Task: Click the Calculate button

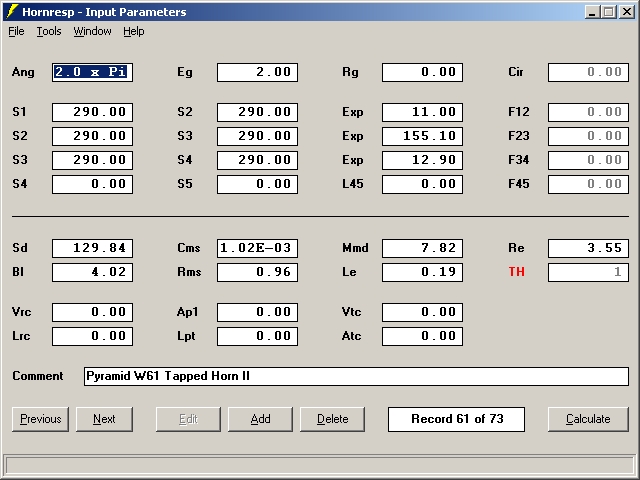Action: coord(588,419)
